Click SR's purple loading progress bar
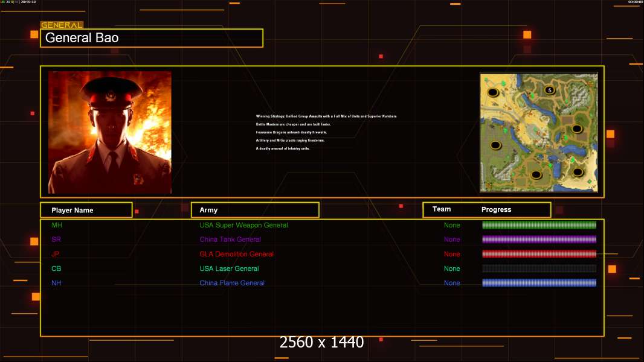 [x=539, y=239]
